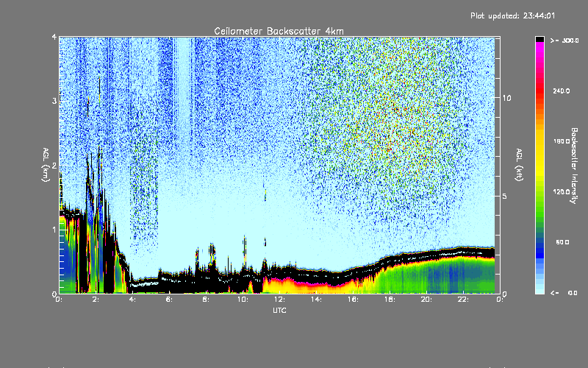588x368 pixels.
Task: Click the "Backscatter Intensity" colorbar label
Action: [x=574, y=166]
